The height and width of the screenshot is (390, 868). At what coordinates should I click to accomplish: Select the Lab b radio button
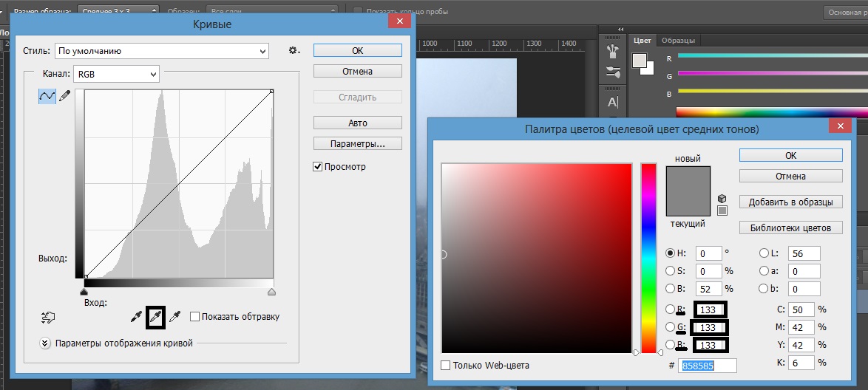[x=764, y=288]
